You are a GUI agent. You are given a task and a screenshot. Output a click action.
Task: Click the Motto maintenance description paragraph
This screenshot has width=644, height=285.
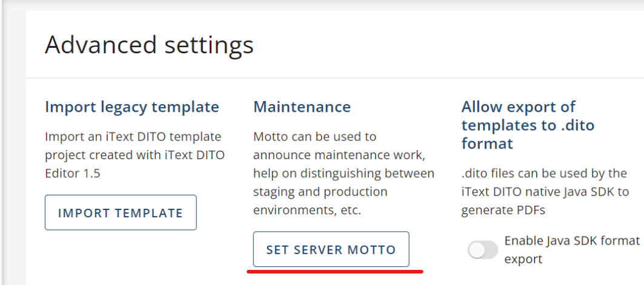tap(344, 174)
